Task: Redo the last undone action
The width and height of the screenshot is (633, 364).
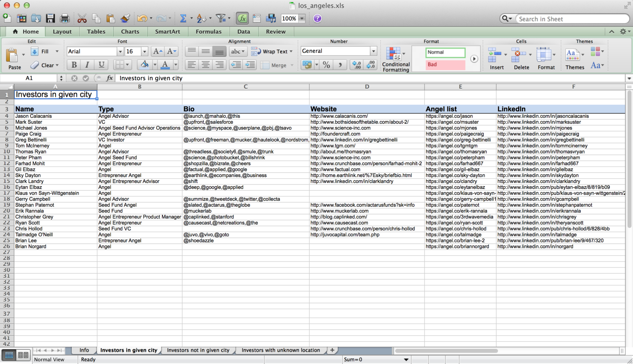Action: (x=161, y=18)
